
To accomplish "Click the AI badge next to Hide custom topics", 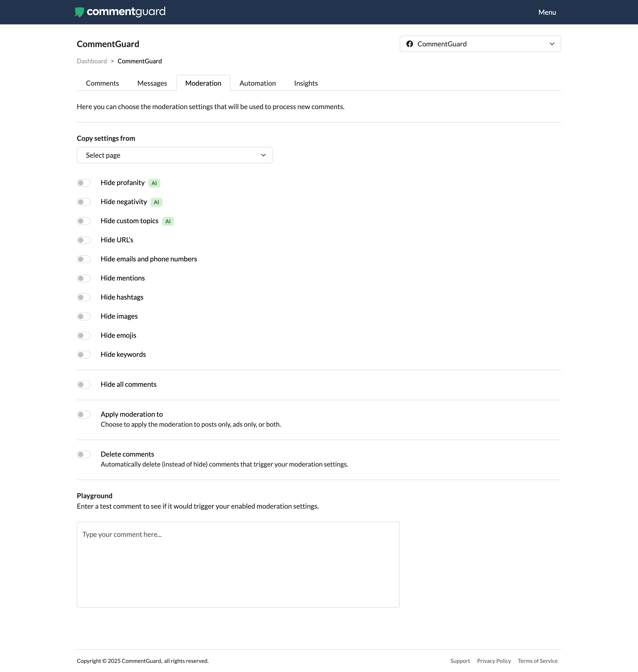I will pyautogui.click(x=168, y=221).
